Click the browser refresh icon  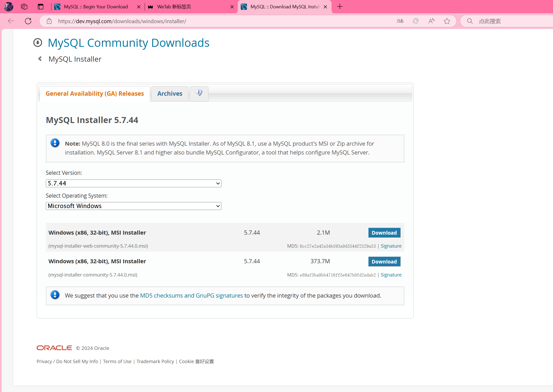tap(28, 21)
